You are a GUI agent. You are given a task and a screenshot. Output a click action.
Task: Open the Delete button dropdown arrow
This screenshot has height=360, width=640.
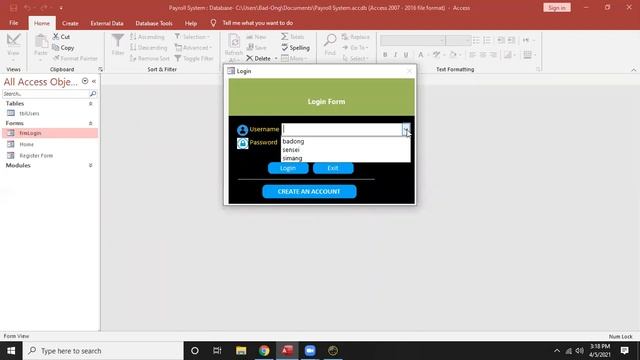276,58
